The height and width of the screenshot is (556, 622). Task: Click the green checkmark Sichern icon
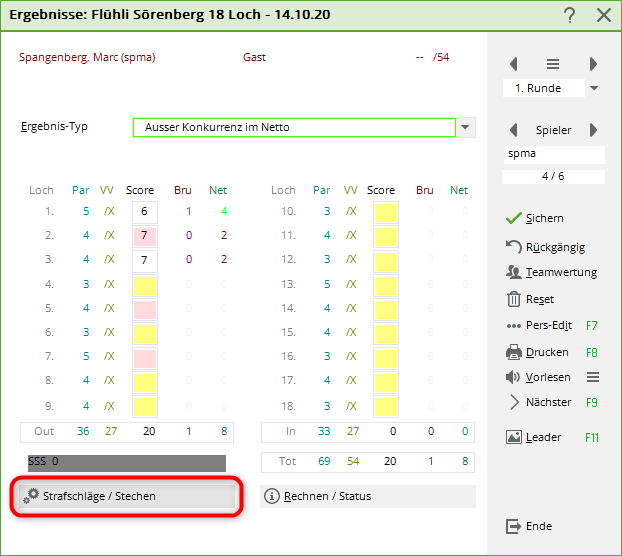[514, 218]
